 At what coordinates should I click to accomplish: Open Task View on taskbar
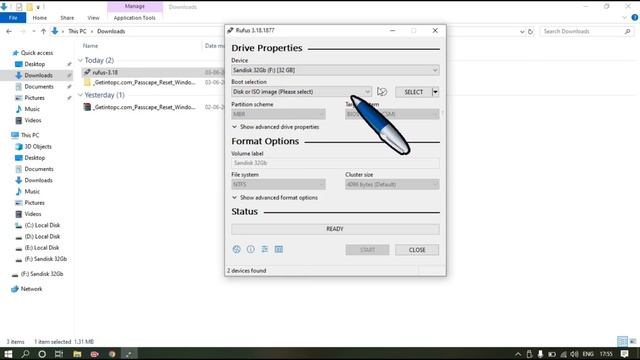click(x=59, y=354)
